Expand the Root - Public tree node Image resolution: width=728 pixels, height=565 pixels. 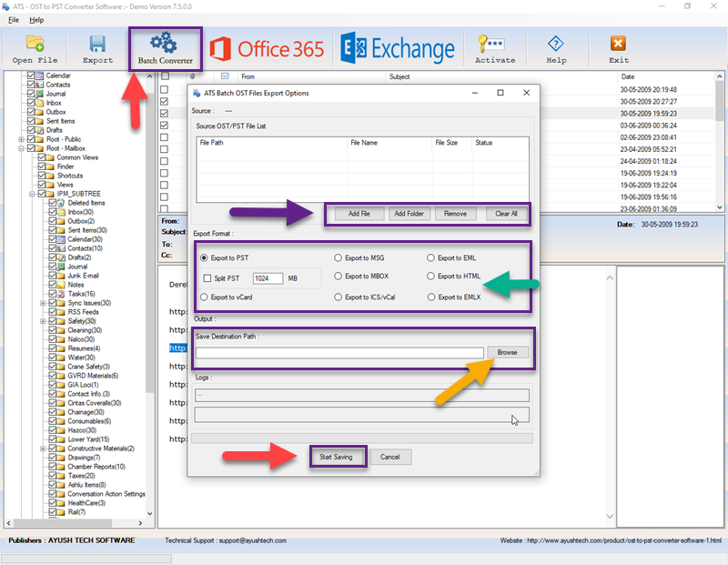tap(19, 140)
